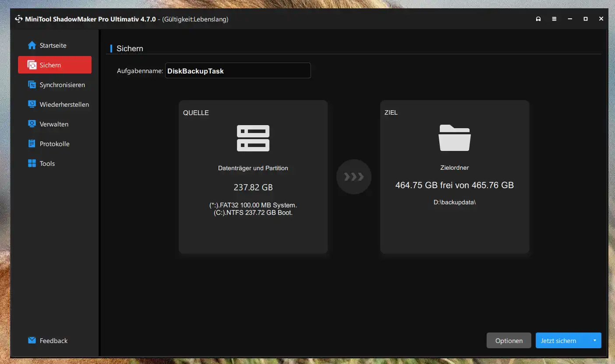Click the FAT32 100.00 MB System partition line
Image resolution: width=615 pixels, height=364 pixels.
pos(253,205)
